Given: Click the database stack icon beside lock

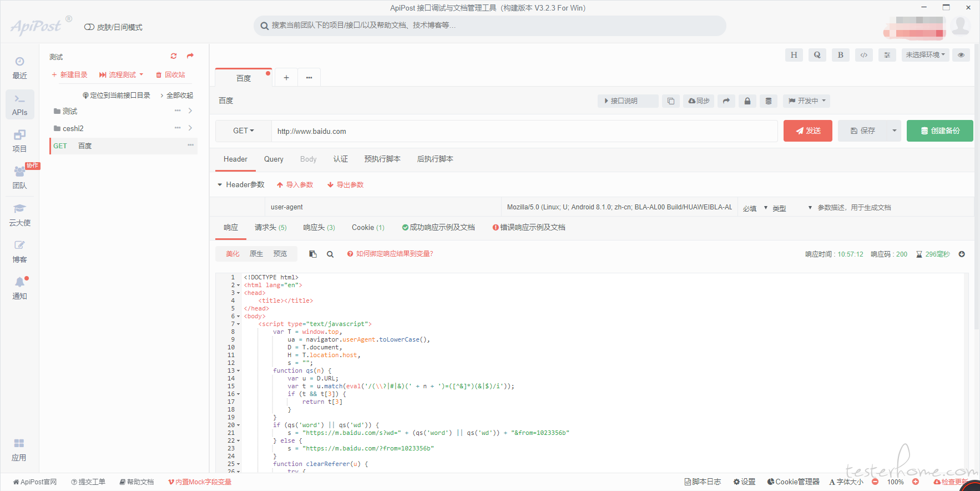Looking at the screenshot, I should tap(768, 101).
